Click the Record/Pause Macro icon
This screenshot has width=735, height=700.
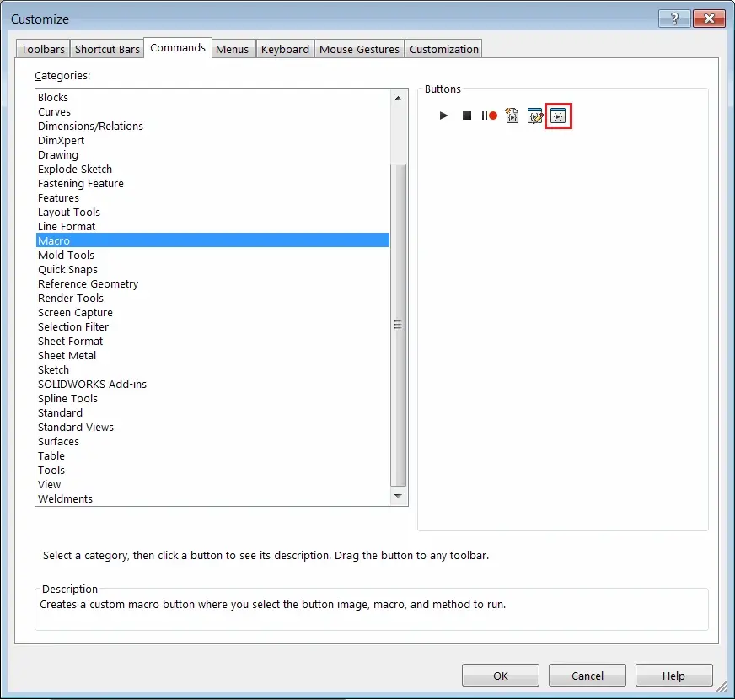click(x=489, y=116)
